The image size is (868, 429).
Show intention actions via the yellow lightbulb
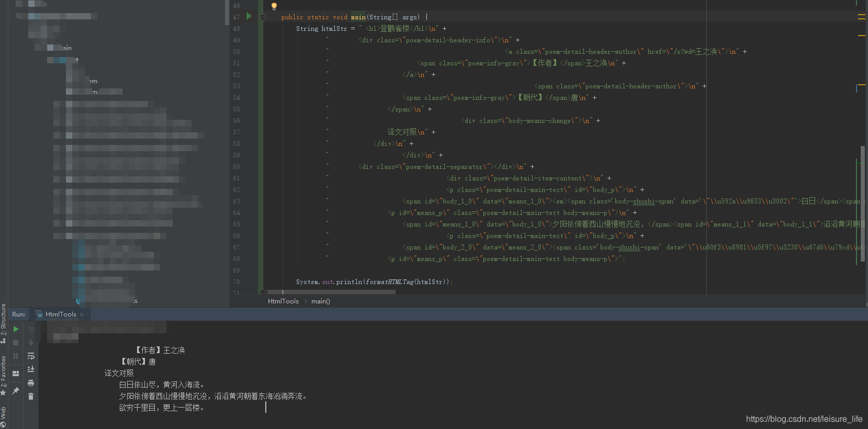[x=274, y=6]
